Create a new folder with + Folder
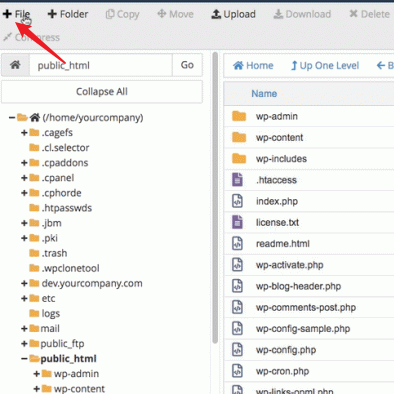 coord(68,14)
